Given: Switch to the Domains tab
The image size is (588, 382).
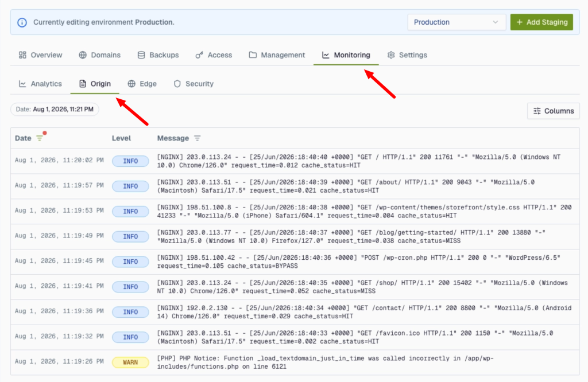Looking at the screenshot, I should pyautogui.click(x=100, y=55).
